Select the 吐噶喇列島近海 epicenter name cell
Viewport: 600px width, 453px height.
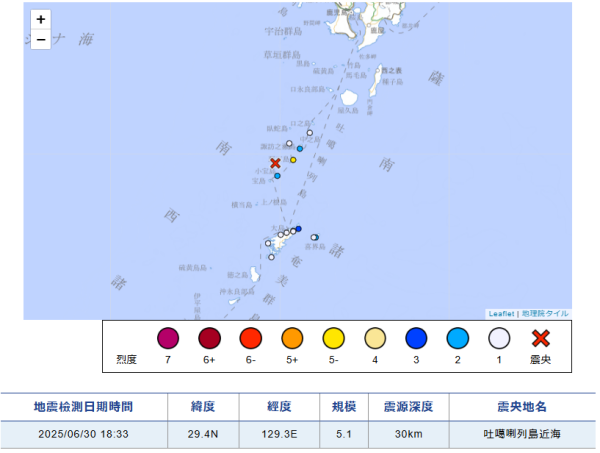coord(522,434)
